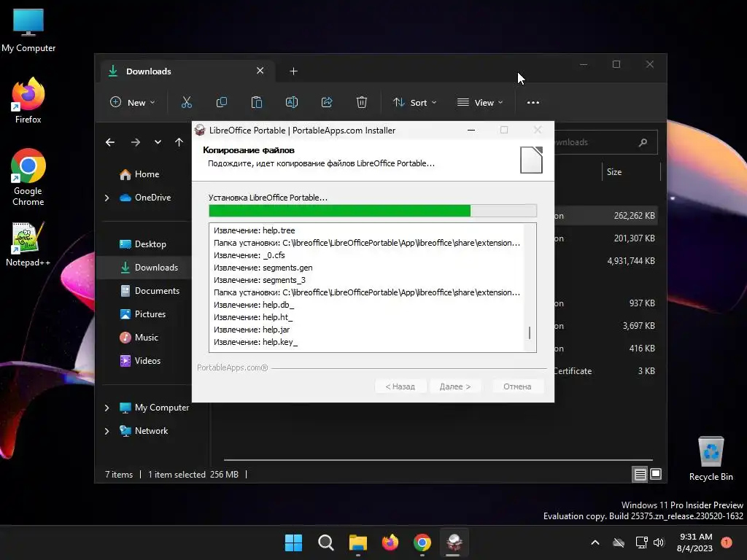This screenshot has height=560, width=747.
Task: Click the PortableApps installer taskbar icon
Action: coord(454,542)
